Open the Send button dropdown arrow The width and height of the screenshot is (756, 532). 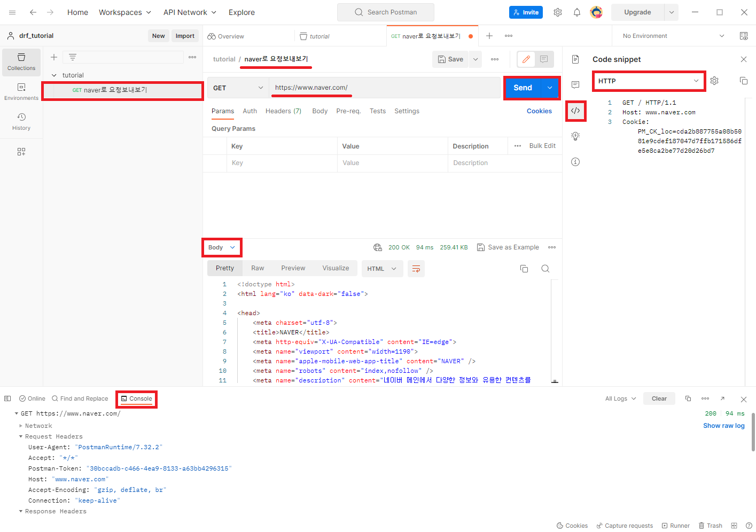550,88
